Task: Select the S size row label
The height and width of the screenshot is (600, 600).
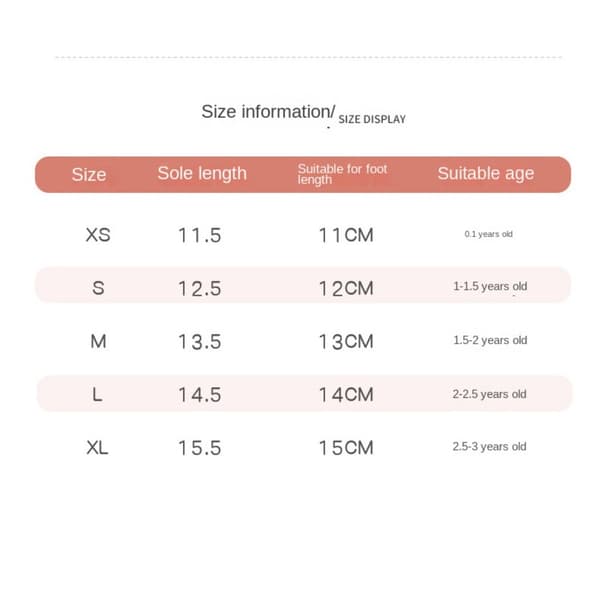Action: pos(98,288)
